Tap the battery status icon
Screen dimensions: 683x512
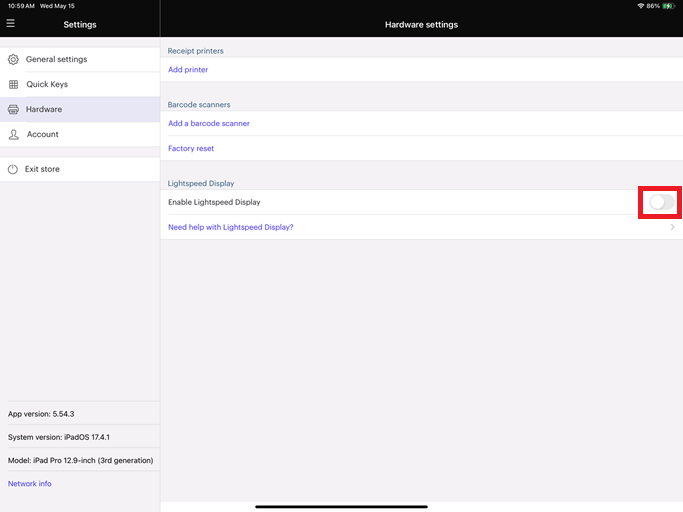(668, 6)
